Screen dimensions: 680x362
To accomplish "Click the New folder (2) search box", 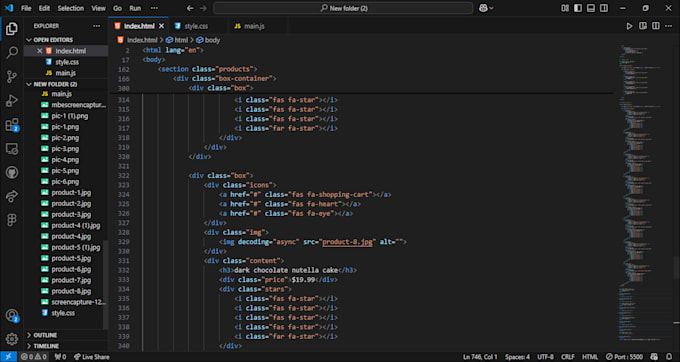I will point(343,8).
